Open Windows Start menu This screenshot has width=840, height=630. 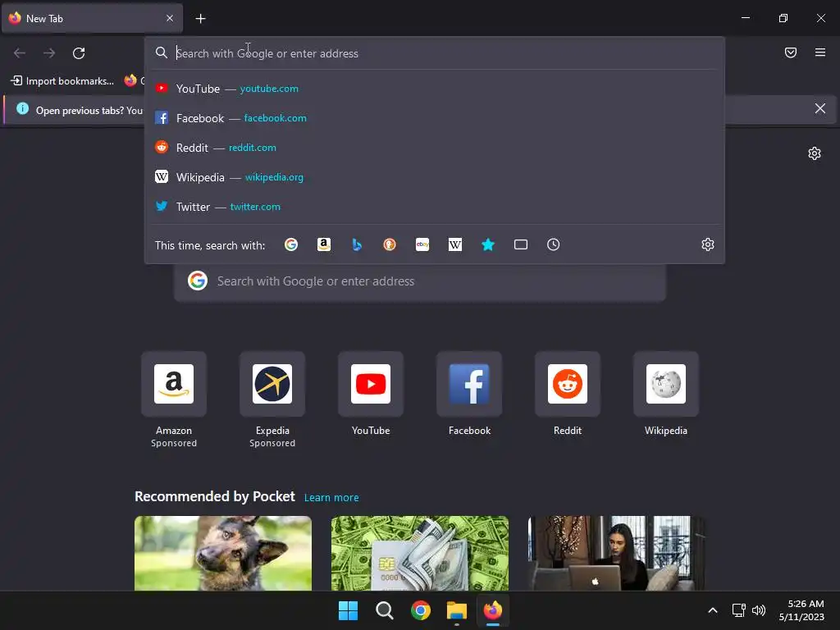pos(348,610)
